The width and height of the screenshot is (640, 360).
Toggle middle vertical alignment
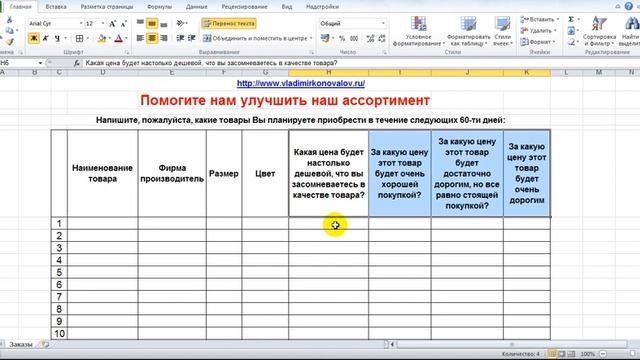tap(152, 23)
